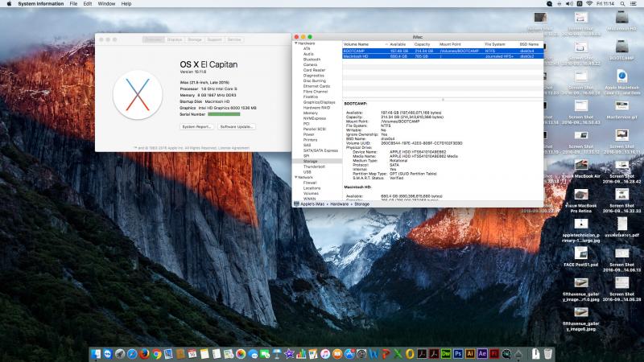Image resolution: width=644 pixels, height=362 pixels.
Task: Launch iTunes from the Dock
Action: coord(325,354)
